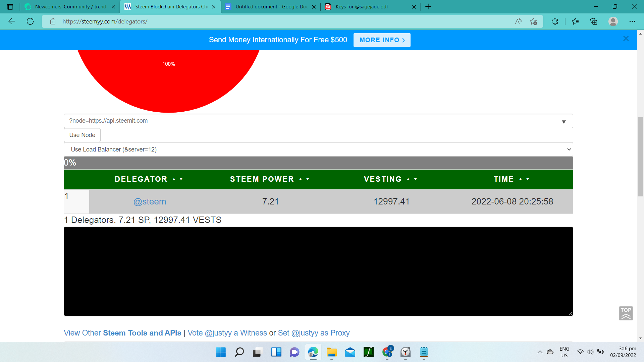Click the site info lock icon

(53, 21)
